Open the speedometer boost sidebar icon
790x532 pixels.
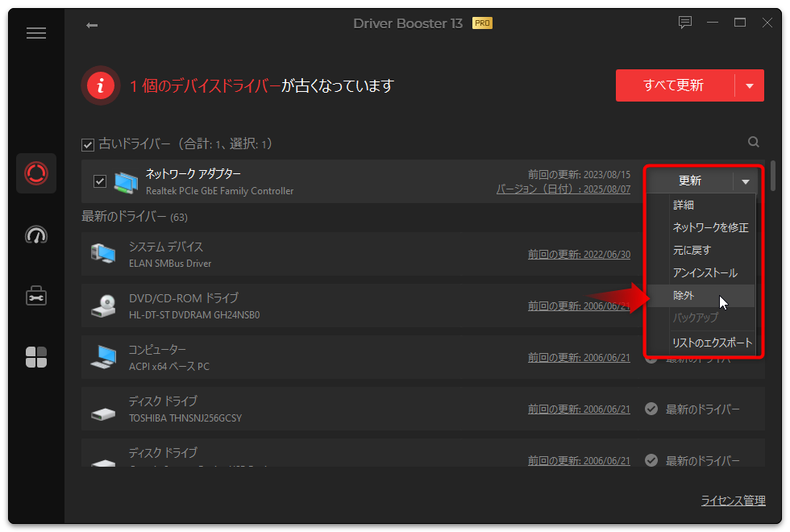click(36, 235)
